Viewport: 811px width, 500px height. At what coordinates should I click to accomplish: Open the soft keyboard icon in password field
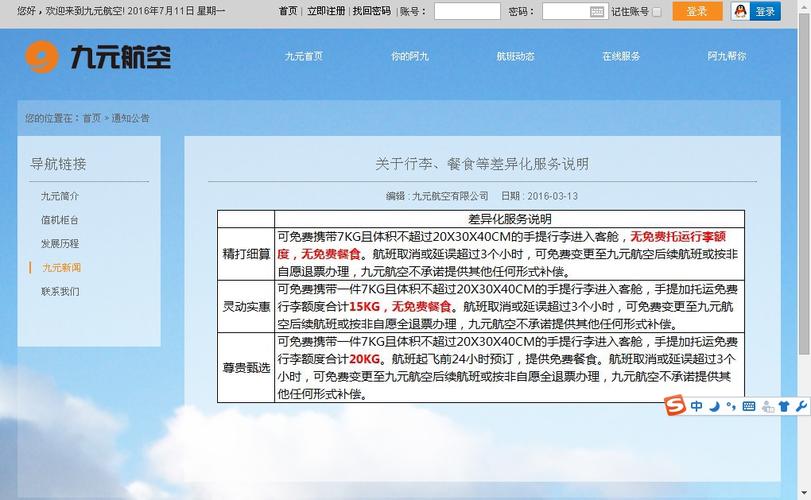pos(597,11)
